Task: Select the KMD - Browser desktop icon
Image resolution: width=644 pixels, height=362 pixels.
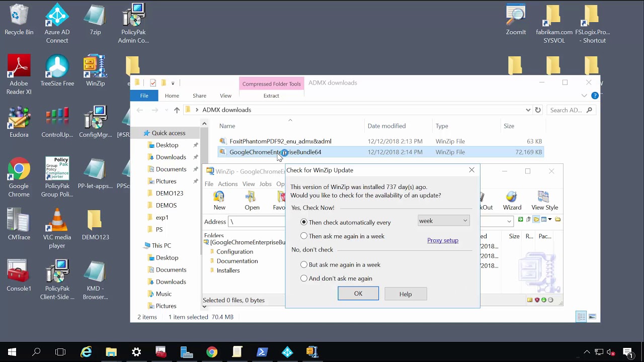Action: tap(95, 280)
